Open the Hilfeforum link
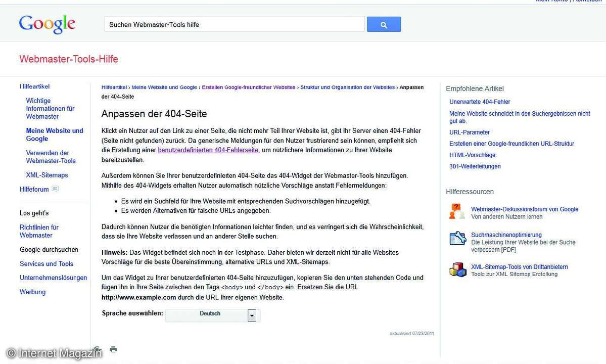This screenshot has width=606, height=364. click(34, 190)
